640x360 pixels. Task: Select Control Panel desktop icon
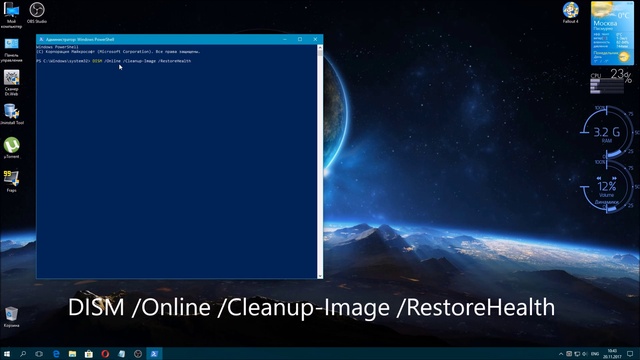11,50
